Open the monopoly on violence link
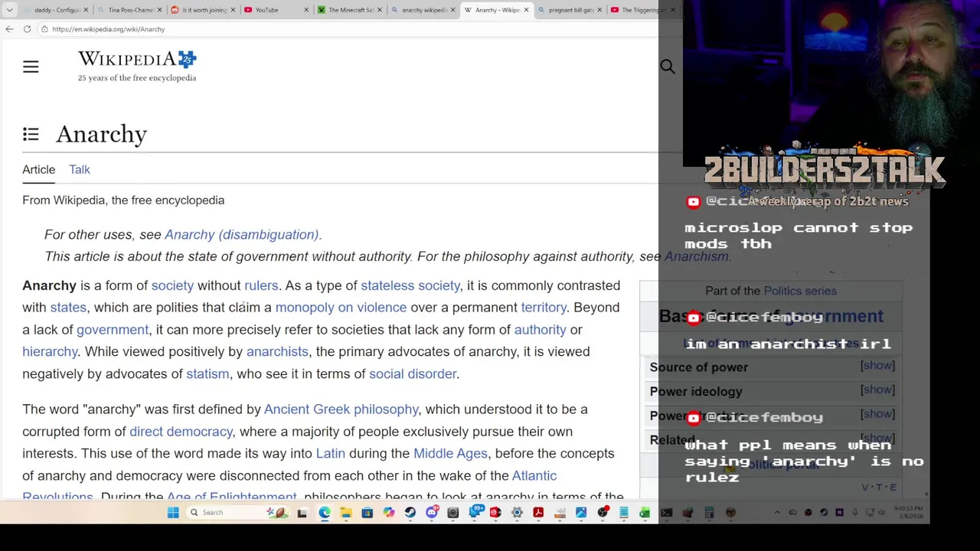The width and height of the screenshot is (980, 551). pos(341,308)
